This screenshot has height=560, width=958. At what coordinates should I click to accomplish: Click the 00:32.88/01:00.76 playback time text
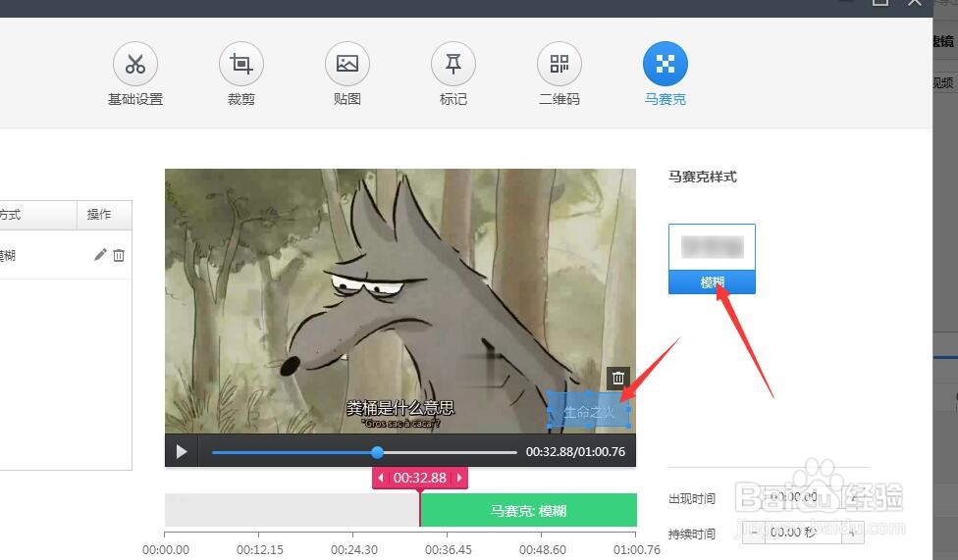[575, 452]
